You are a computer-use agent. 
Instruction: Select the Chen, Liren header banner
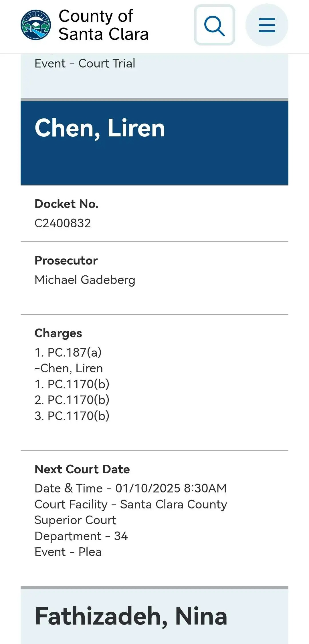[154, 143]
